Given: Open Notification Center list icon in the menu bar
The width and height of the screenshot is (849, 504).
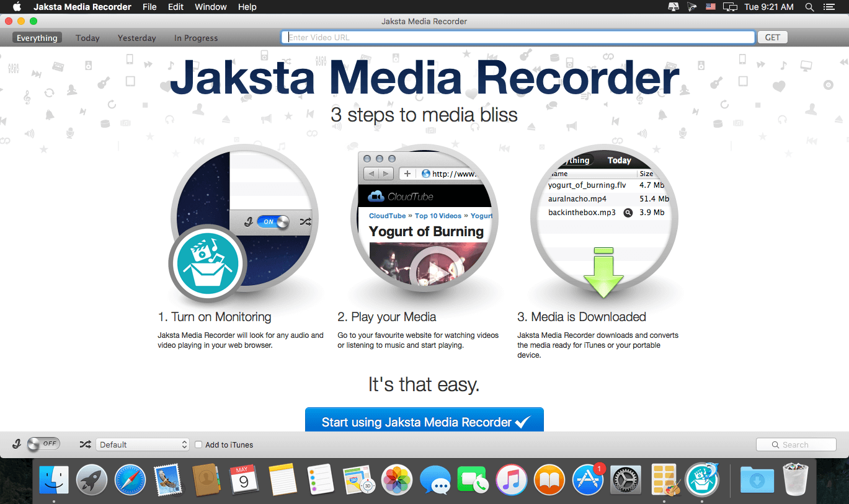Looking at the screenshot, I should point(829,7).
